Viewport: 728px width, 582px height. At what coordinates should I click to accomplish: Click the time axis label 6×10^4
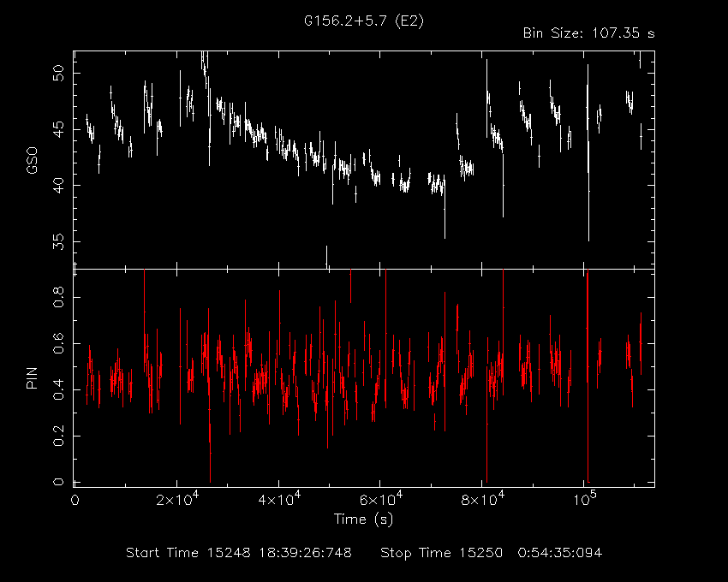point(381,499)
